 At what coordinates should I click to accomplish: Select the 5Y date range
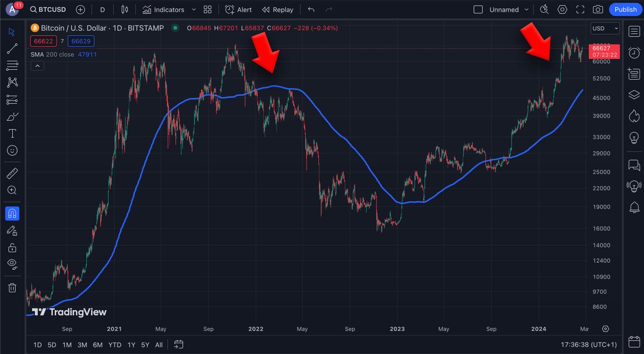click(145, 344)
